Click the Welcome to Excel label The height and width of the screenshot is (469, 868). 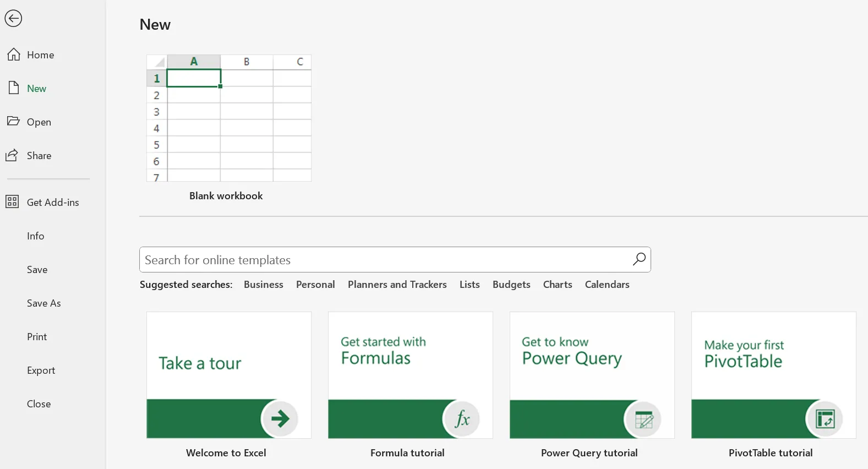click(226, 453)
